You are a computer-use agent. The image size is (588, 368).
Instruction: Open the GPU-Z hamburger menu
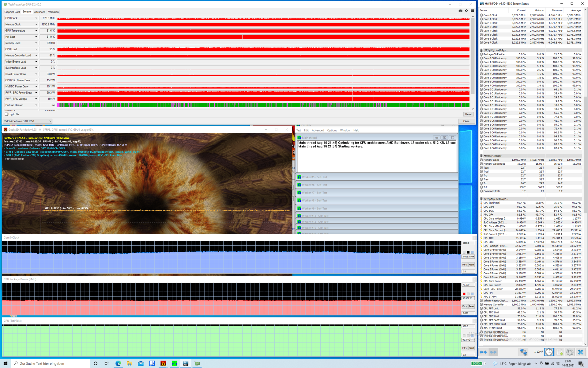coord(472,11)
